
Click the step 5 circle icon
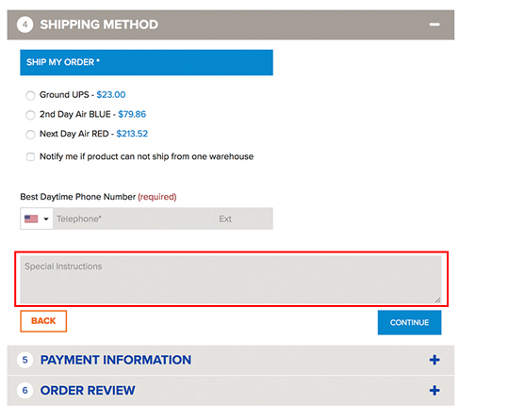pyautogui.click(x=25, y=360)
